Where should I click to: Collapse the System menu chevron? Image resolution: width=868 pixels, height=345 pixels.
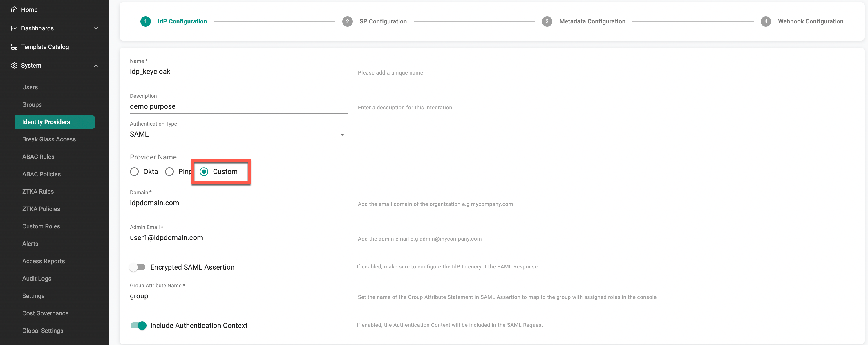pos(96,65)
